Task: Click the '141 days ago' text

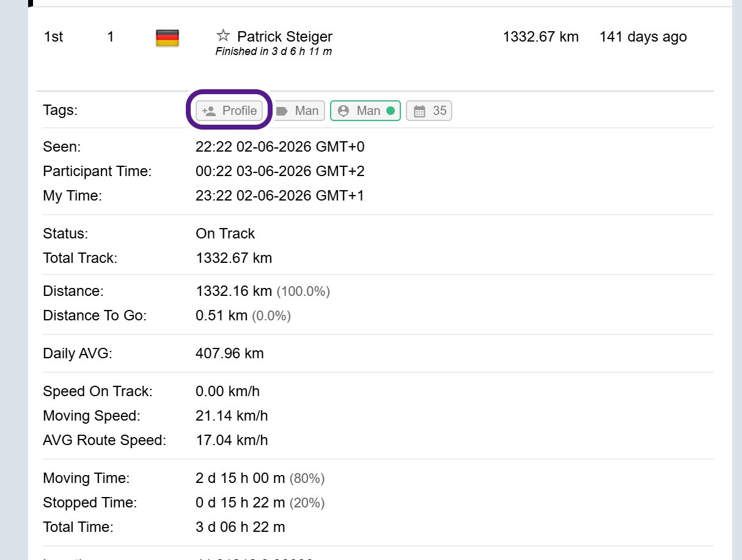Action: pyautogui.click(x=643, y=37)
